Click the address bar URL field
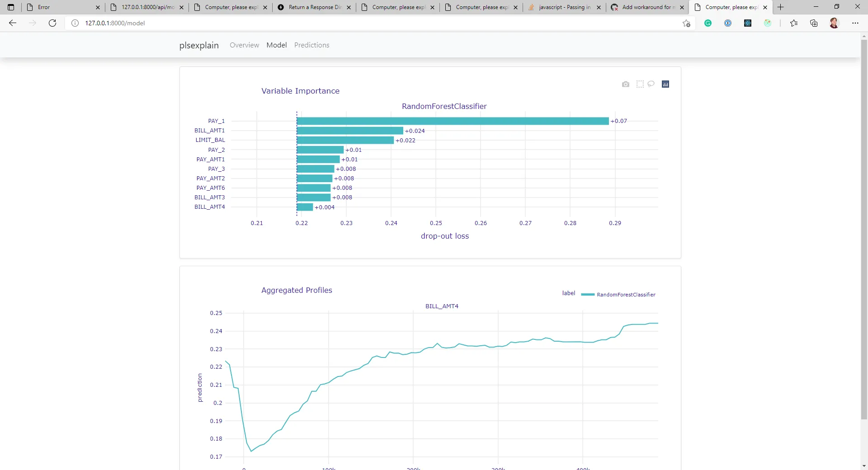The height and width of the screenshot is (470, 868). pyautogui.click(x=375, y=23)
